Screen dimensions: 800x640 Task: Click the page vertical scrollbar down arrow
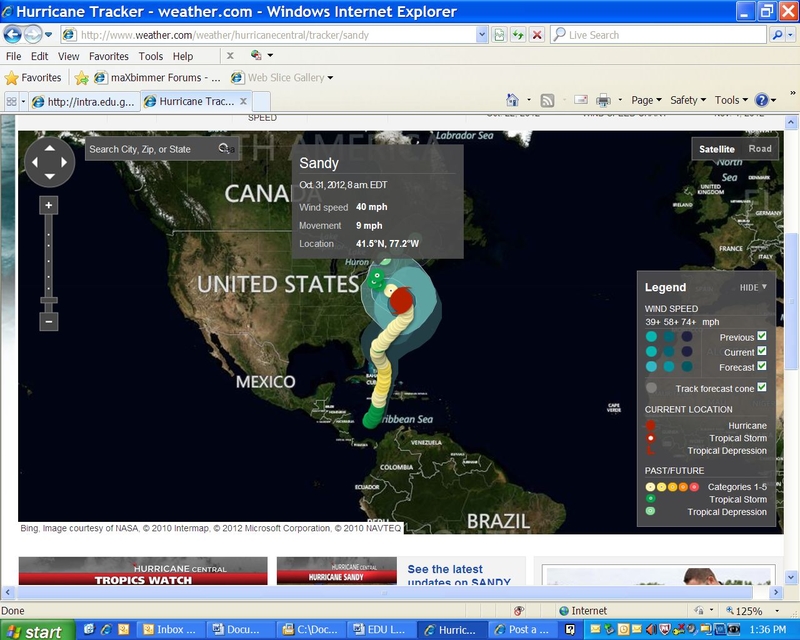791,578
